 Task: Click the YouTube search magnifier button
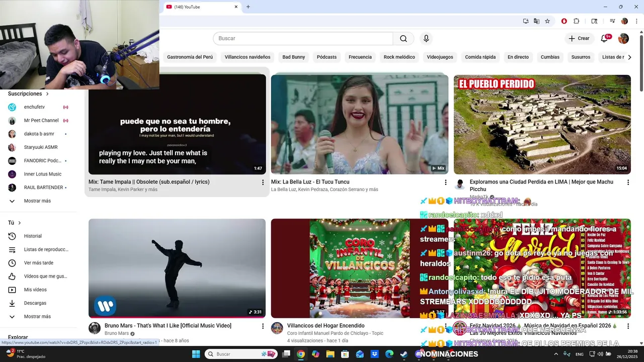(404, 39)
